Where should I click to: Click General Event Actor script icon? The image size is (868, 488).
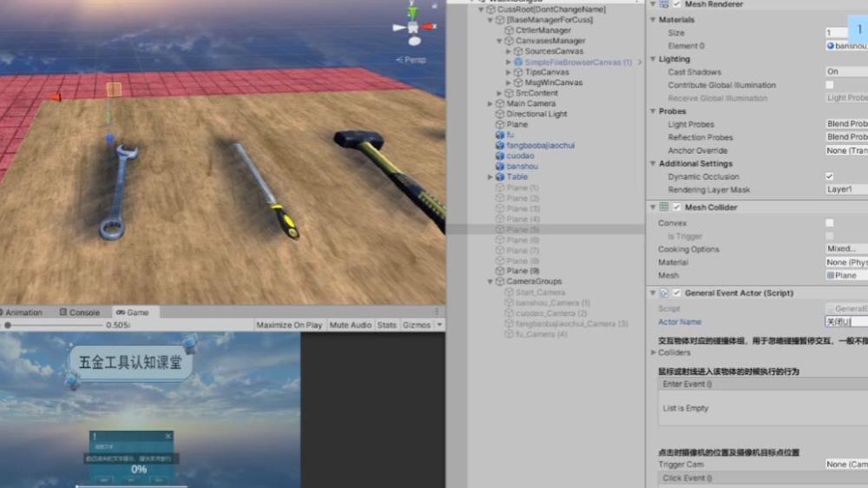664,293
